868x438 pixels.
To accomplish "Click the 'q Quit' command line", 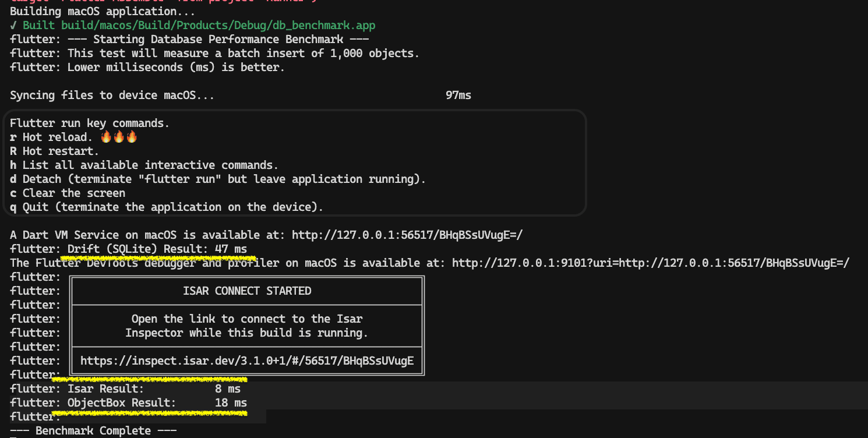I will coord(167,207).
